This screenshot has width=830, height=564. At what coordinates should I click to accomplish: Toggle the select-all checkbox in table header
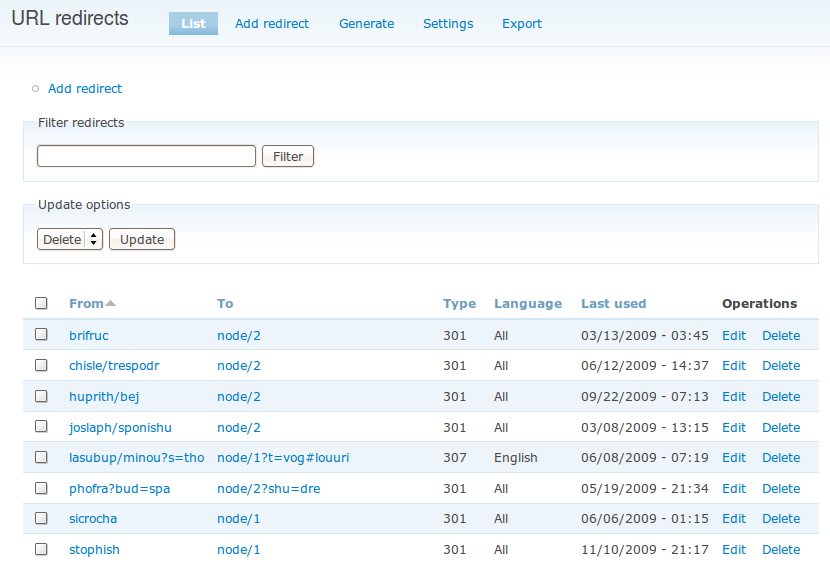(41, 303)
